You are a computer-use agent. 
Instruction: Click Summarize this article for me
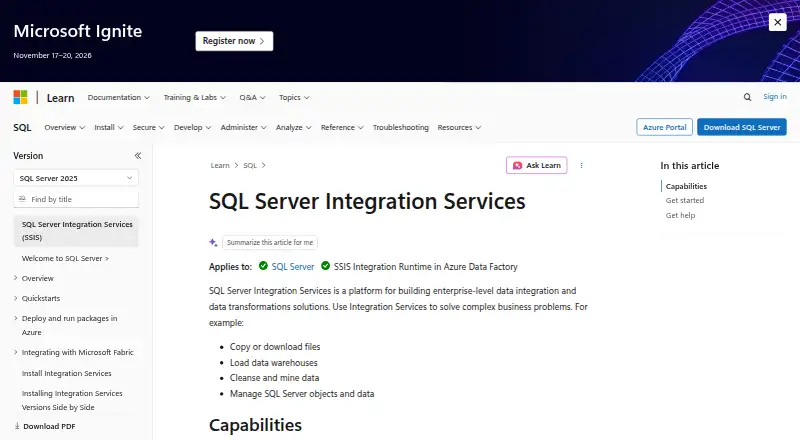click(x=270, y=242)
